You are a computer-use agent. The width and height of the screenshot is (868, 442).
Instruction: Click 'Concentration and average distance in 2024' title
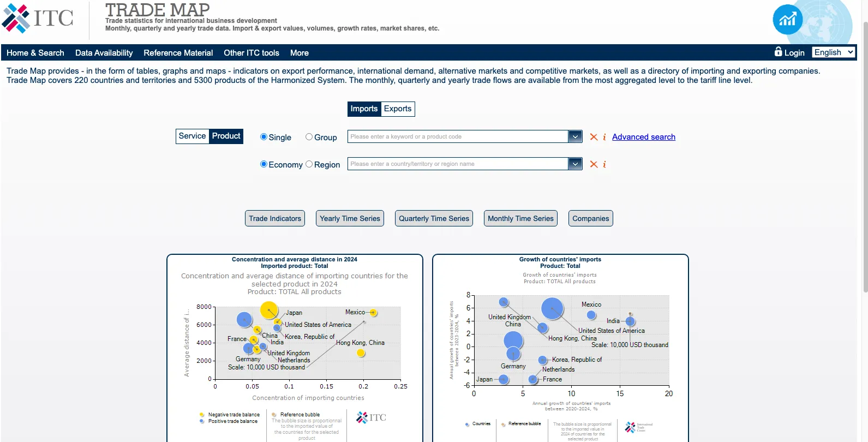click(x=295, y=259)
